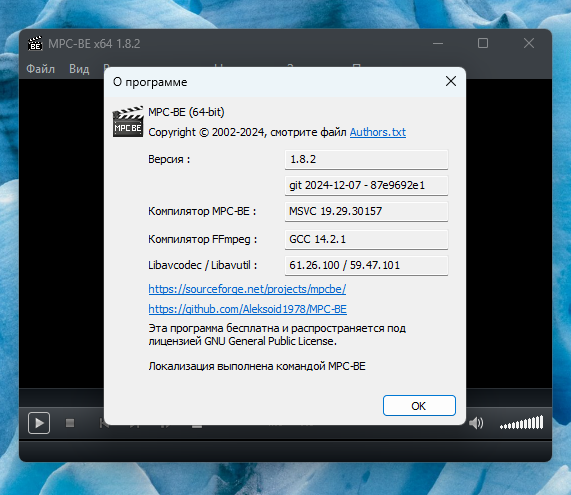This screenshot has width=571, height=495.
Task: Click the Локализация выполнена командой MPC-BE text
Action: 257,366
